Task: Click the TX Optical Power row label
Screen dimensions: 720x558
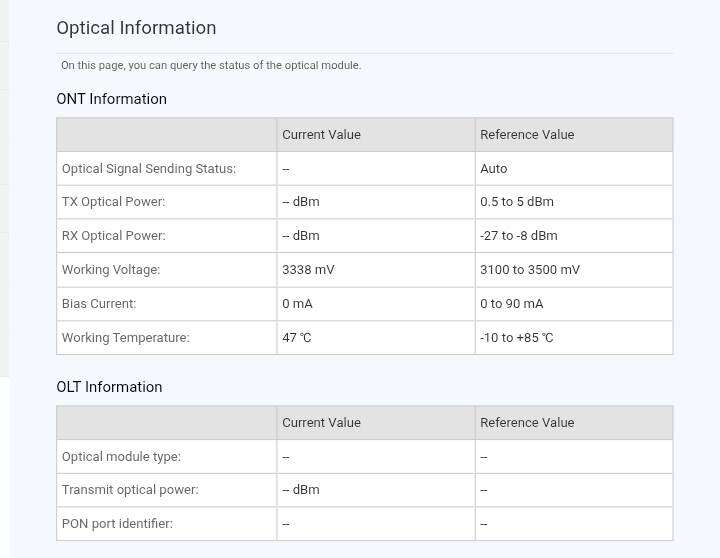Action: click(x=113, y=202)
